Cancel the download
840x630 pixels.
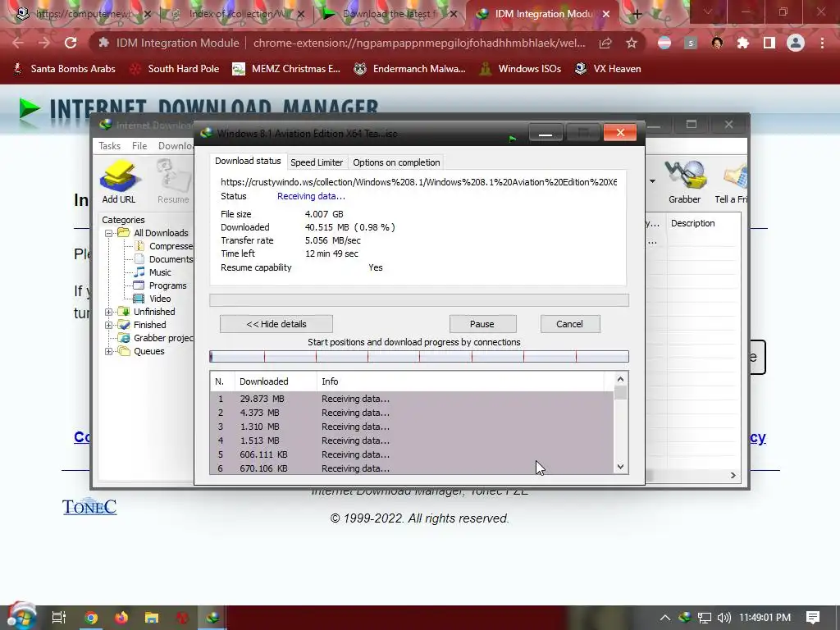coord(569,324)
